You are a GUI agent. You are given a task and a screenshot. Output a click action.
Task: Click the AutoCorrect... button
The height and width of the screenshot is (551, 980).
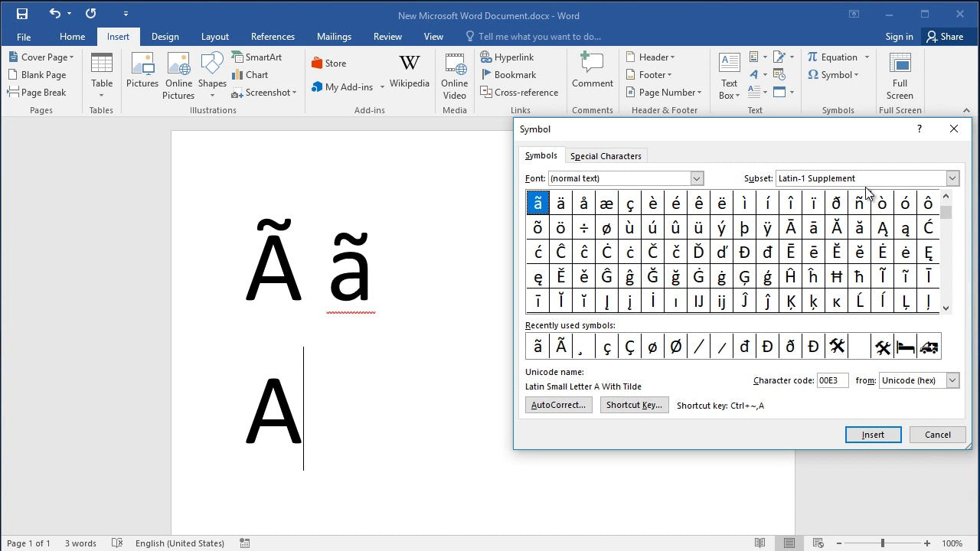(558, 405)
